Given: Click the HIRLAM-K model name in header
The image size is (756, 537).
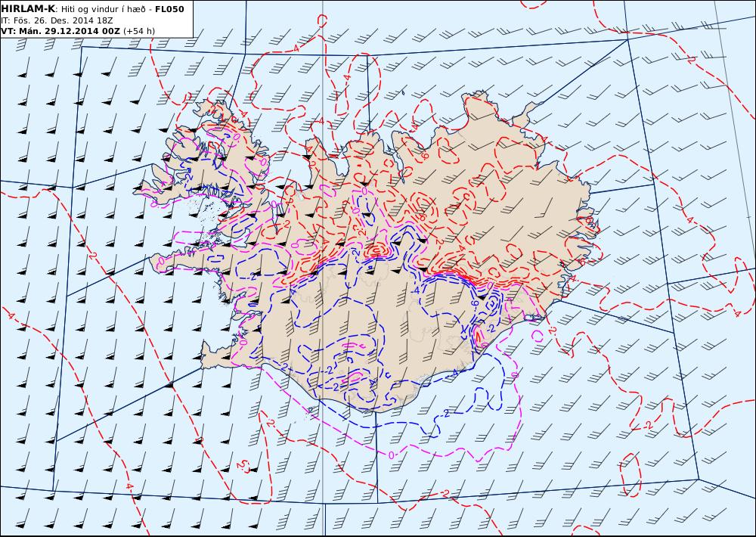Looking at the screenshot, I should (x=28, y=9).
